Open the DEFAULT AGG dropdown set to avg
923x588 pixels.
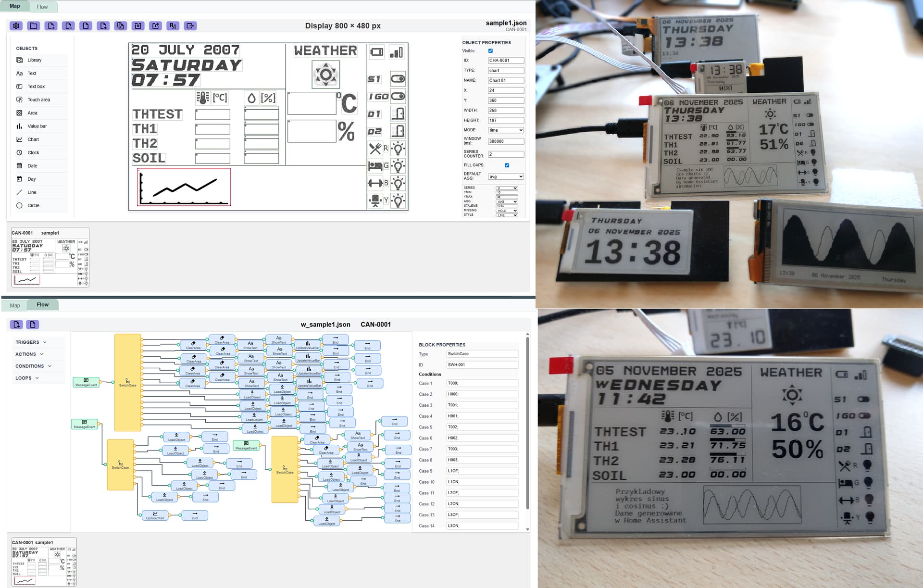[x=506, y=177]
